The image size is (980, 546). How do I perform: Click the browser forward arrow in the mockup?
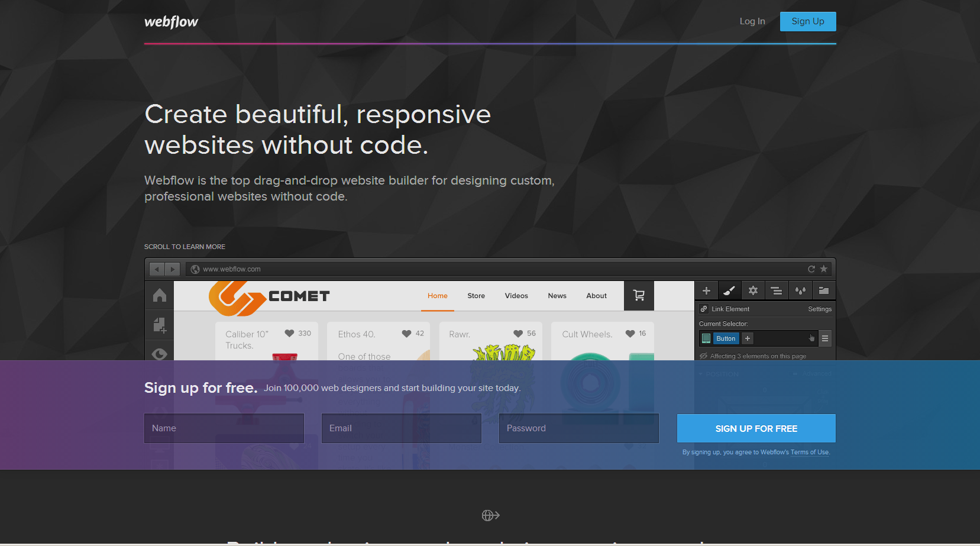(x=173, y=269)
